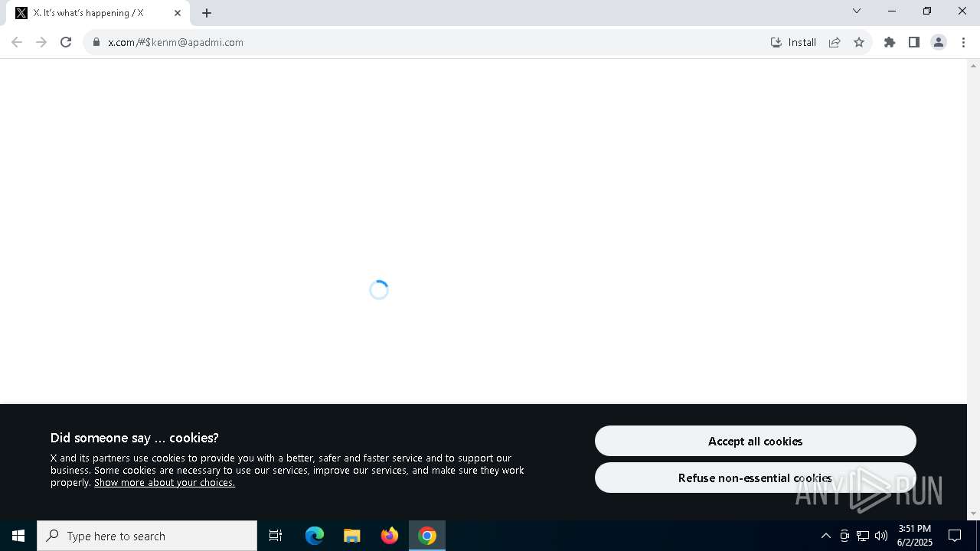This screenshot has width=980, height=551.
Task: Launch Microsoft Edge from taskbar
Action: pos(315,536)
